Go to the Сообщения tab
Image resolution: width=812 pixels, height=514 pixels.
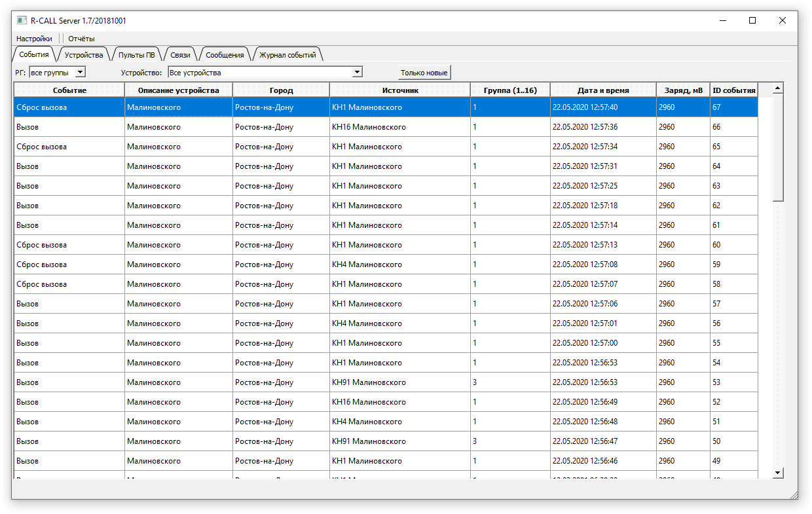coord(225,55)
